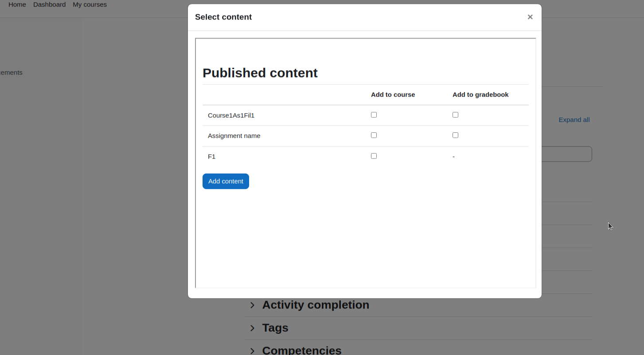Click the Add to course column header
Viewport: 644px width, 355px height.
point(393,95)
